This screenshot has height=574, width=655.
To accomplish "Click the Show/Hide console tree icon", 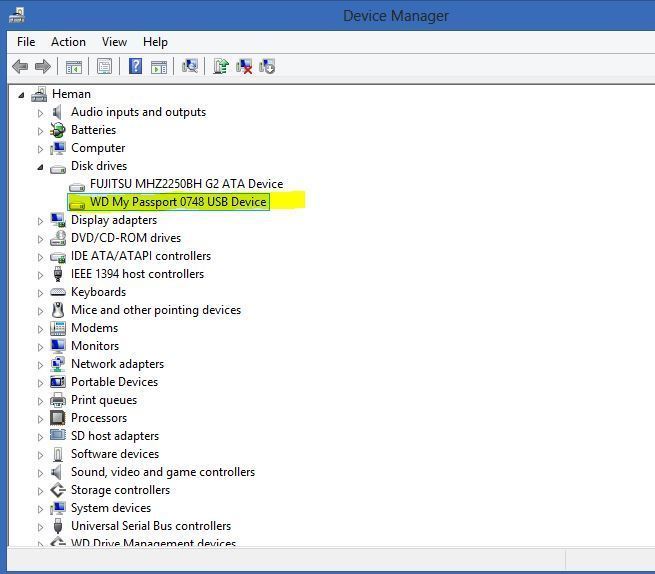I will [74, 67].
